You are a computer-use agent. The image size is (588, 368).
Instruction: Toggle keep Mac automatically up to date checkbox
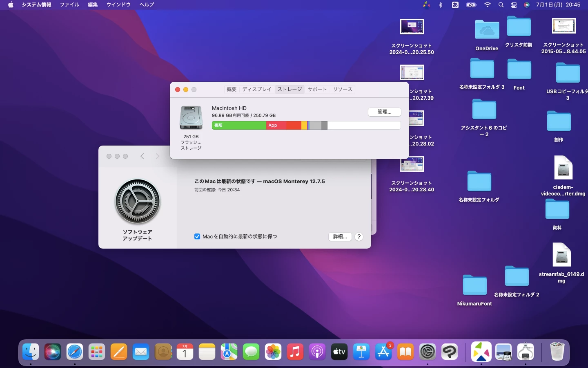[x=197, y=236]
